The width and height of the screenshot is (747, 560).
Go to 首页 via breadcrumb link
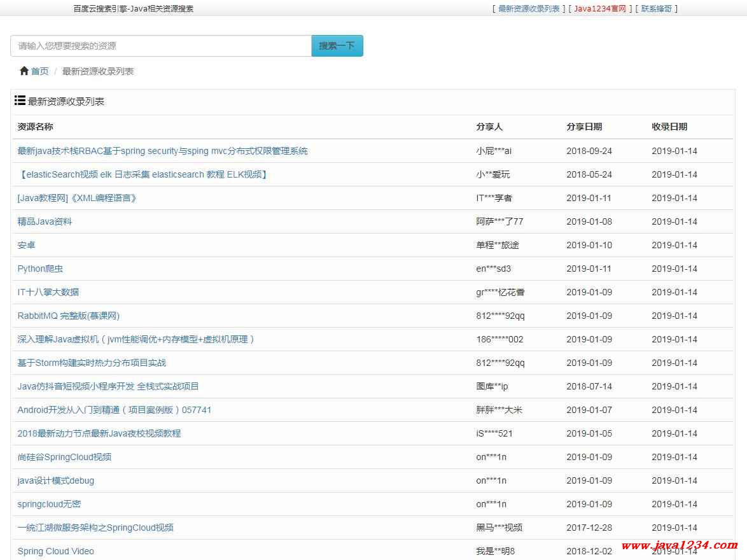coord(39,71)
